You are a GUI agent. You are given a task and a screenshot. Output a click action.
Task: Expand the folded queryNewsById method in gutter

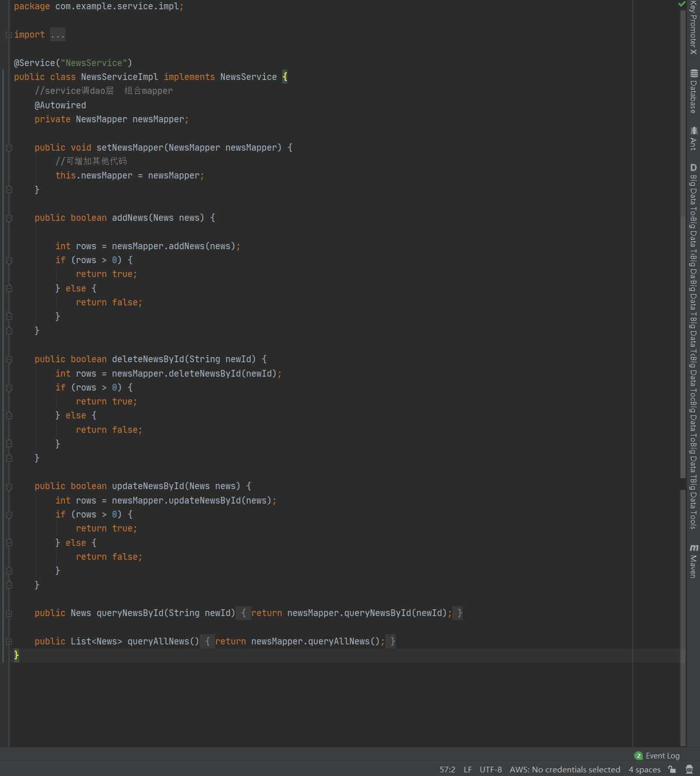click(x=9, y=613)
